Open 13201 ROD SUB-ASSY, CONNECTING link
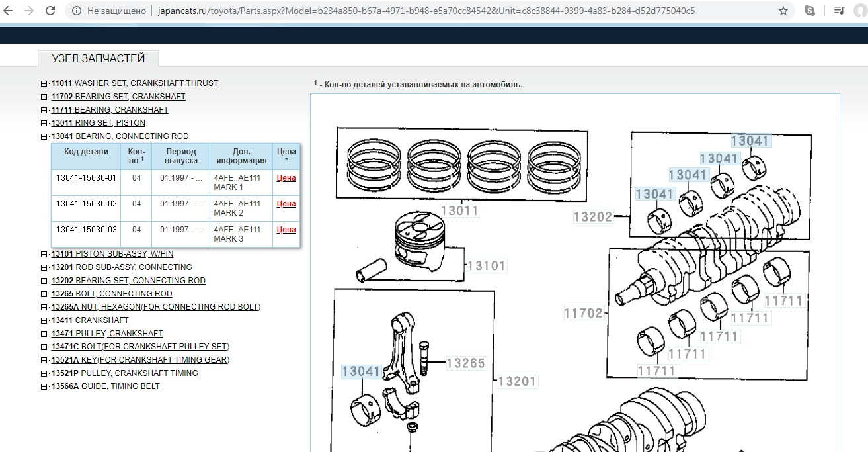Image resolution: width=868 pixels, height=452 pixels. point(122,267)
